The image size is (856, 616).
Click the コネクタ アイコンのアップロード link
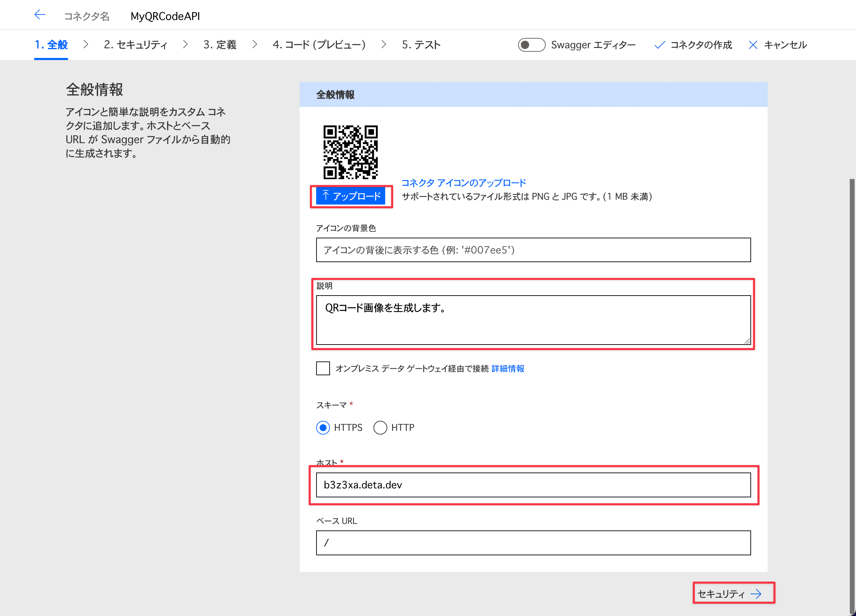(x=464, y=182)
